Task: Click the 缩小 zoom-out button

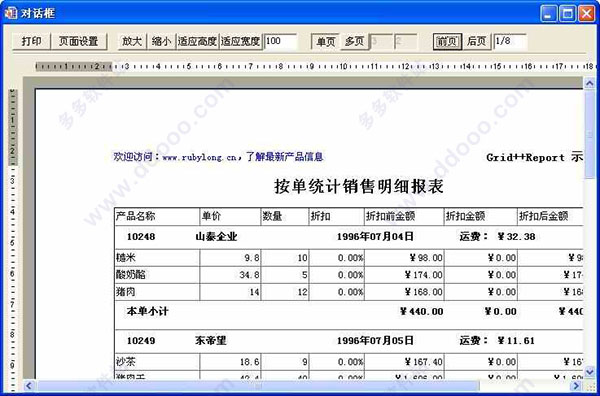Action: (161, 41)
